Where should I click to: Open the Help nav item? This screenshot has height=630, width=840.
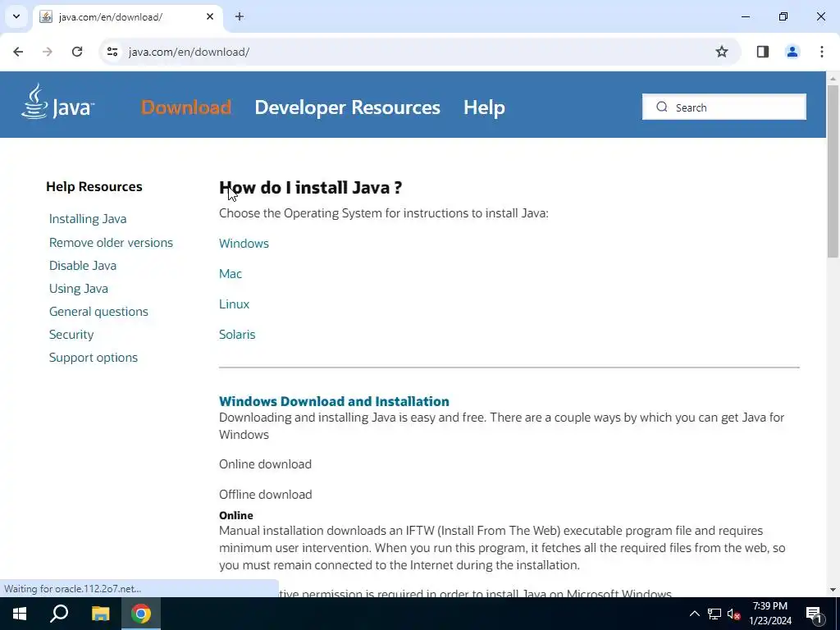pos(484,107)
